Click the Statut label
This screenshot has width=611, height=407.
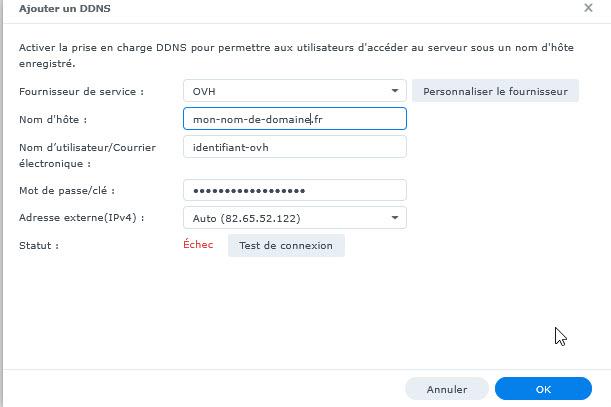click(x=39, y=245)
